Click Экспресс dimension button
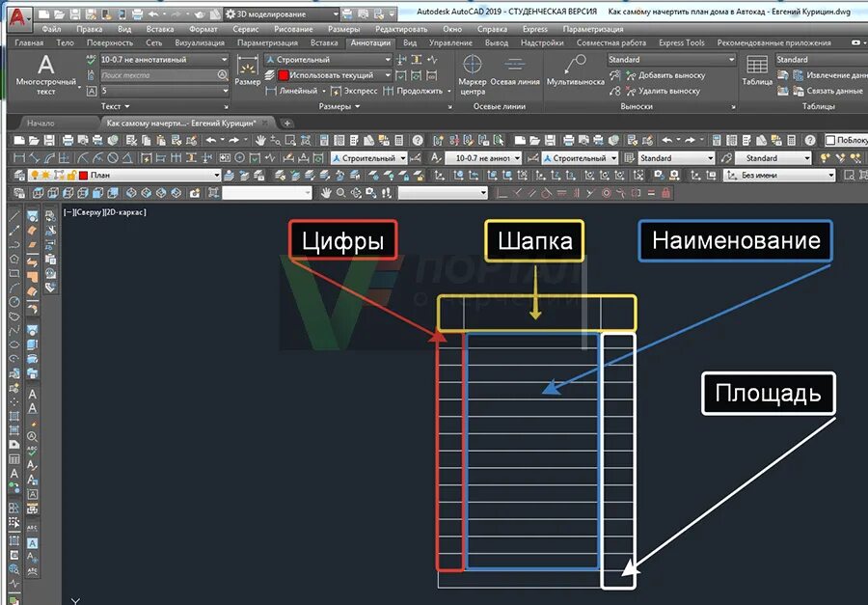The width and height of the screenshot is (868, 605). pyautogui.click(x=354, y=91)
